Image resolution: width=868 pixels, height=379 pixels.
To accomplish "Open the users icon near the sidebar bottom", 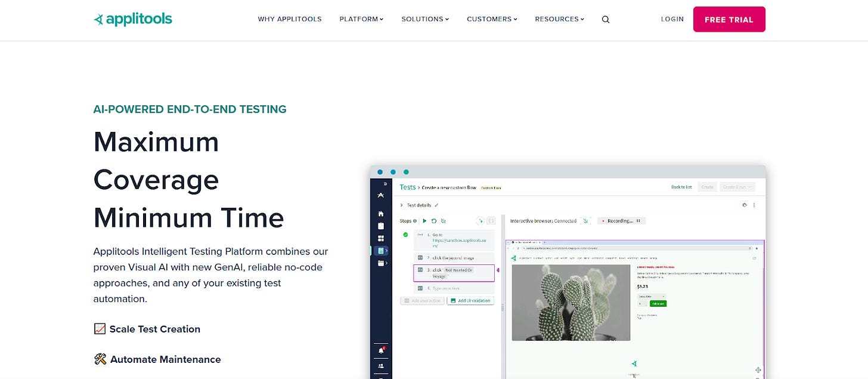I will (x=381, y=366).
